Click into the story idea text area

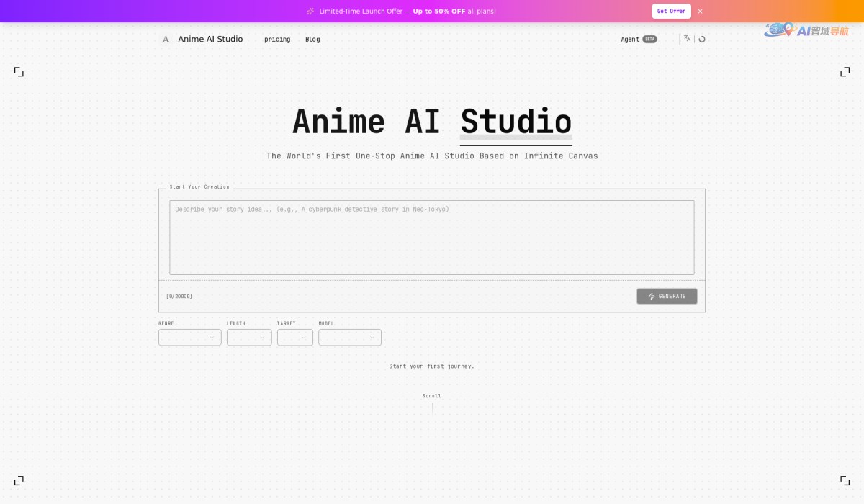(432, 238)
